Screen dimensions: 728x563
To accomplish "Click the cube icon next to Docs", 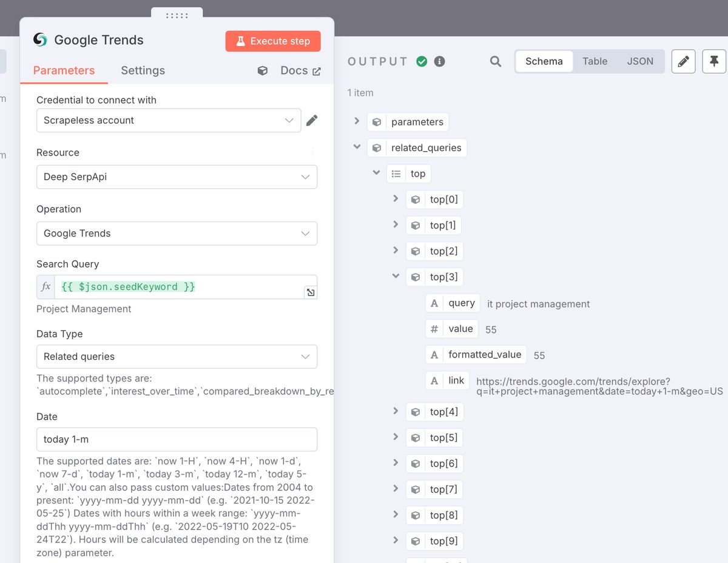I will click(x=262, y=70).
